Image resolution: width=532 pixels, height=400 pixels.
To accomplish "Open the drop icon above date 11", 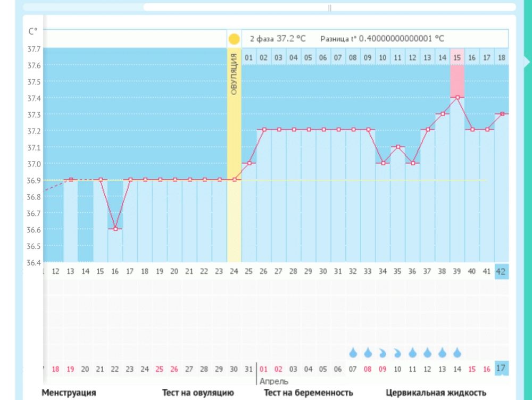I will coord(412,353).
